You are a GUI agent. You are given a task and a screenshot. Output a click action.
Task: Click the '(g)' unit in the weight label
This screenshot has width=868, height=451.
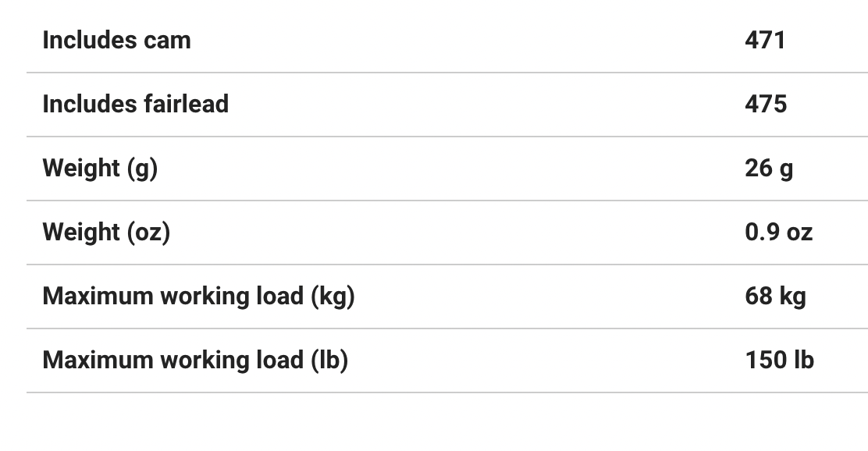coord(142,169)
